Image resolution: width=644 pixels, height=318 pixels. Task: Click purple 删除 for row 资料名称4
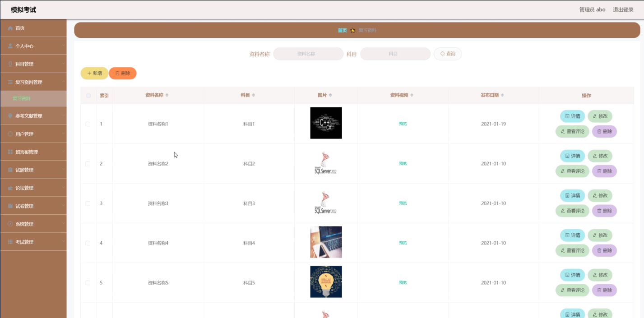604,251
